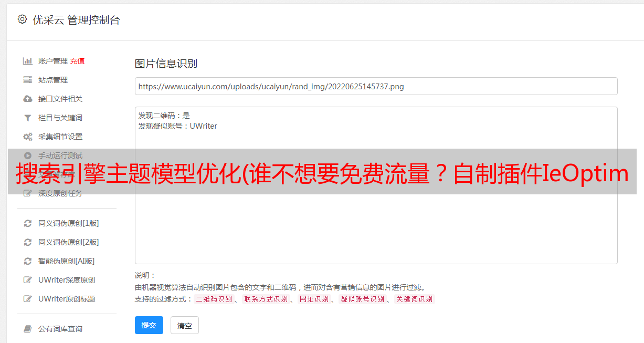Viewport: 644px width, 343px height.
Task: Click the play circle icon for 手动运行测试
Action: (28, 155)
